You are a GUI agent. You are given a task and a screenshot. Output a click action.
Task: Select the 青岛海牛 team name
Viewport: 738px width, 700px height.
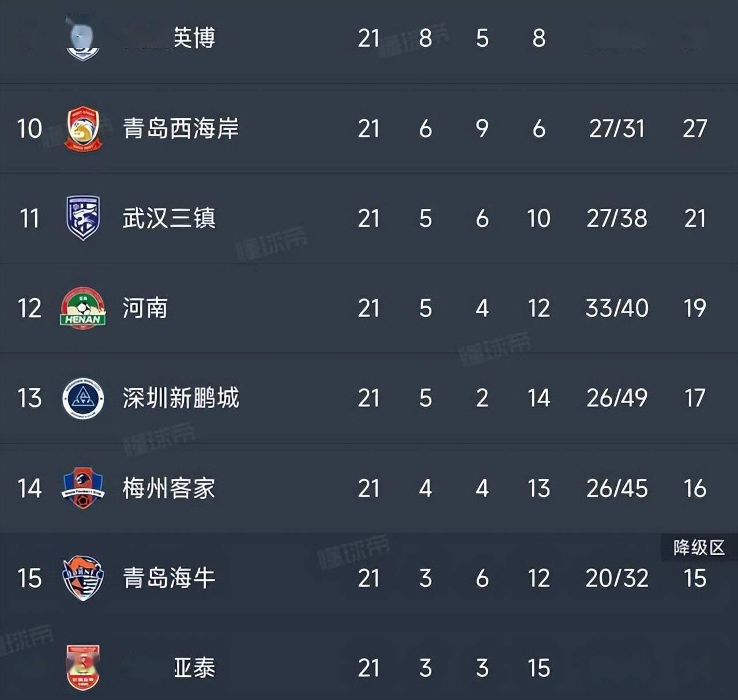[169, 578]
